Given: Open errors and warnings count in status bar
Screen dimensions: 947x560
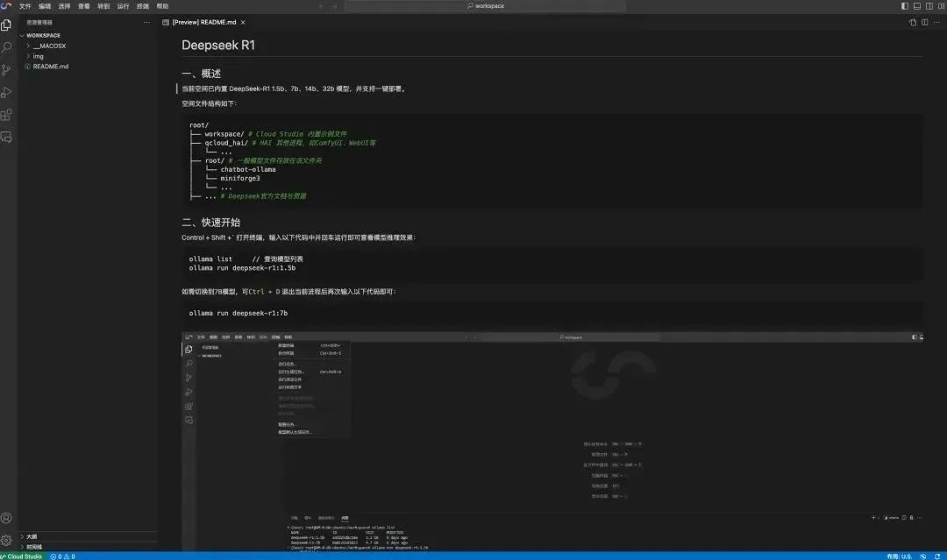Looking at the screenshot, I should click(x=63, y=556).
